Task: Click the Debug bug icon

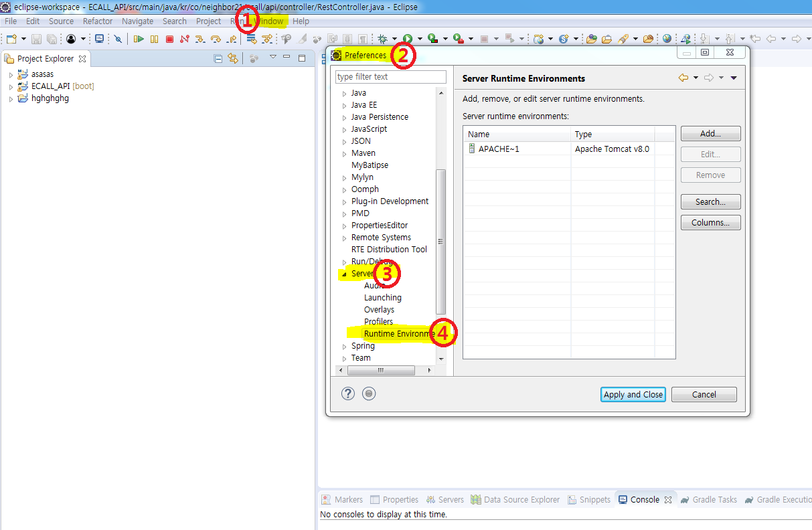Action: point(383,39)
